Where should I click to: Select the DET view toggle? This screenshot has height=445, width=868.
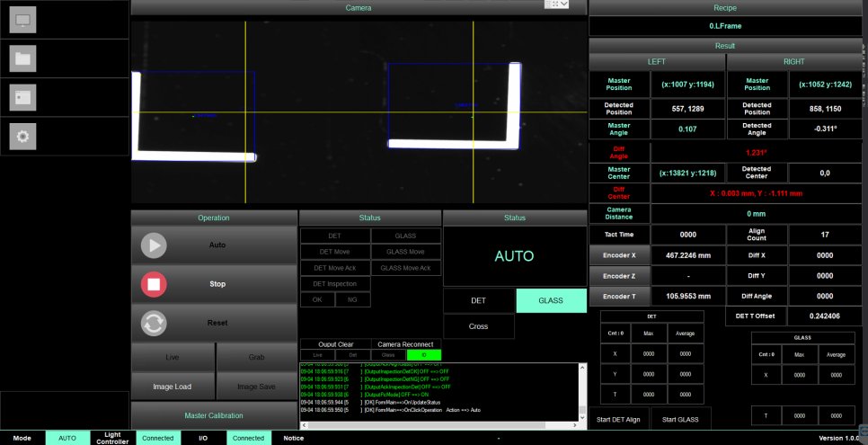[x=479, y=300]
